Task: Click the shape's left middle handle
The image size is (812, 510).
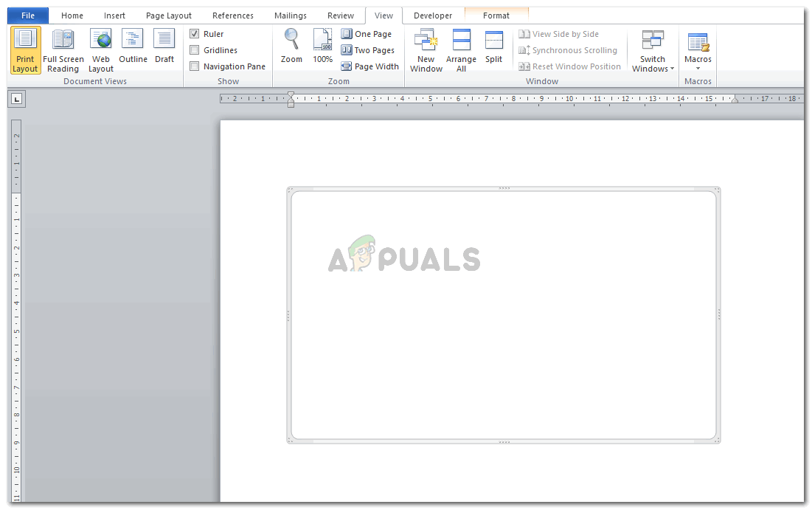Action: tap(288, 316)
